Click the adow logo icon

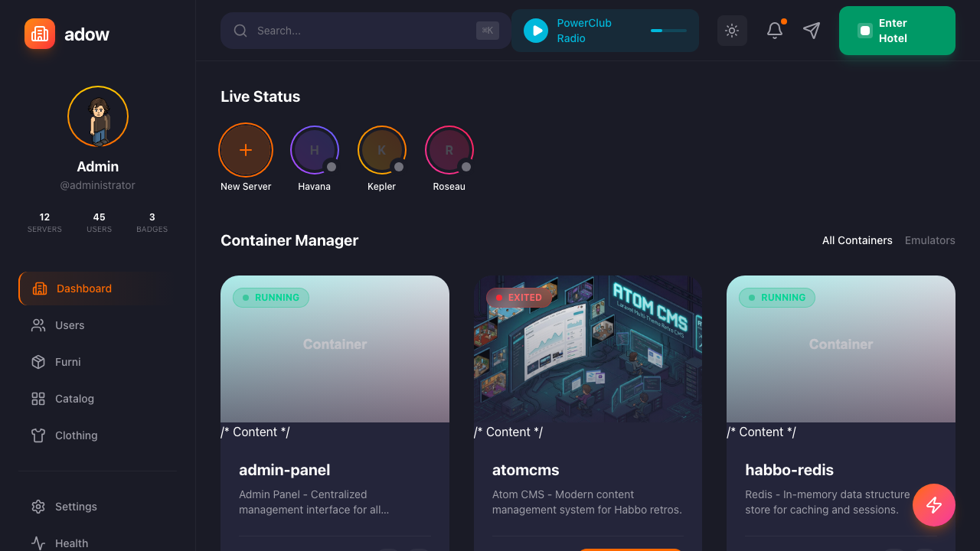40,34
